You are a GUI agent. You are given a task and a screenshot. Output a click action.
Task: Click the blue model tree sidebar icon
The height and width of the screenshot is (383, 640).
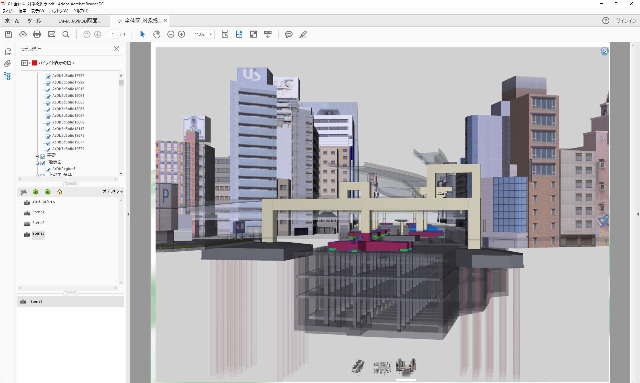point(7,76)
